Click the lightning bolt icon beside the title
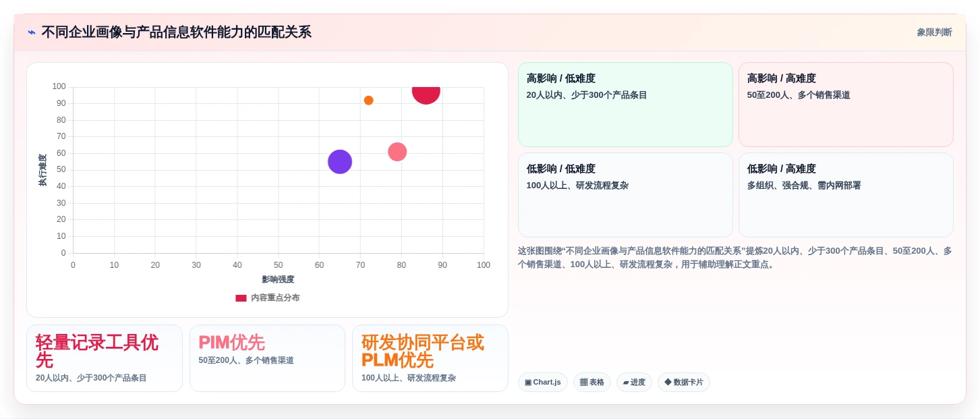Viewport: 980px width, 419px height. pos(32,32)
